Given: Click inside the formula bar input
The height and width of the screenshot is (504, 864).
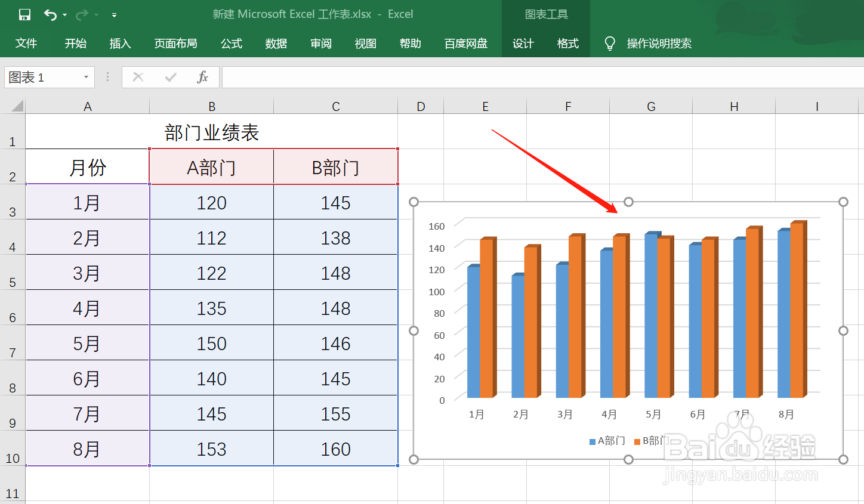Looking at the screenshot, I should coord(542,77).
